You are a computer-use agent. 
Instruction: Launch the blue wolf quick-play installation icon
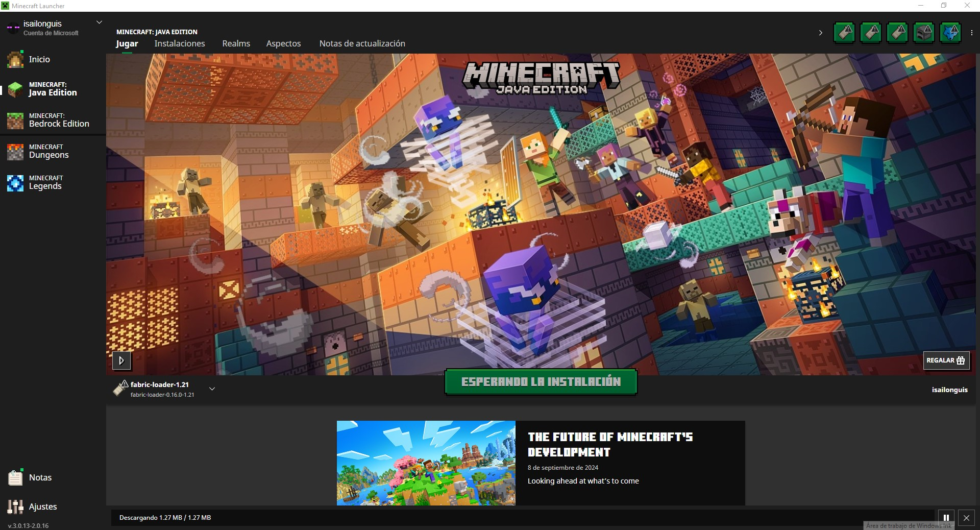click(950, 33)
